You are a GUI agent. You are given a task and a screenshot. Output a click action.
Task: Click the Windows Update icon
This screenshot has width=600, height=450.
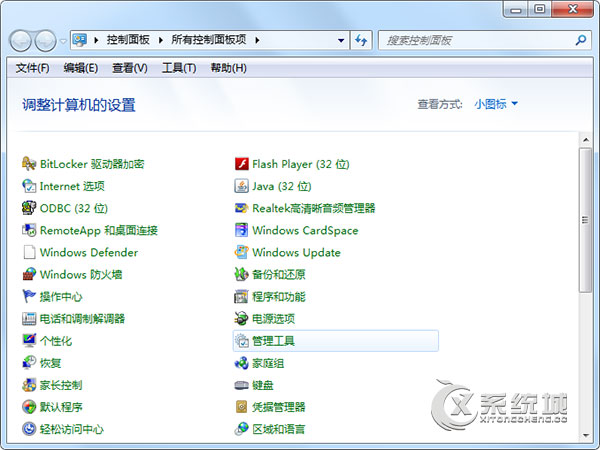click(x=241, y=253)
